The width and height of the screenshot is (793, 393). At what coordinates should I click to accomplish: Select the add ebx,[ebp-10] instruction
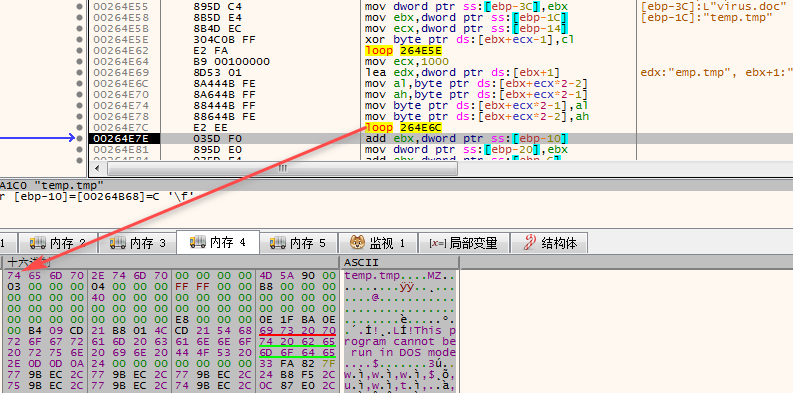click(x=466, y=139)
